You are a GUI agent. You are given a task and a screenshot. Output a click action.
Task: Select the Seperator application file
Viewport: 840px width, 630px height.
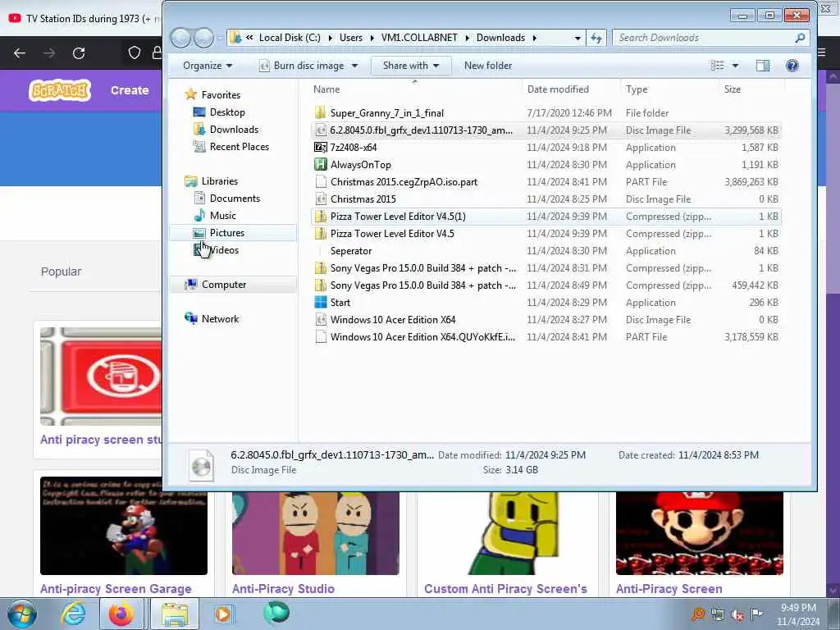pos(546,251)
